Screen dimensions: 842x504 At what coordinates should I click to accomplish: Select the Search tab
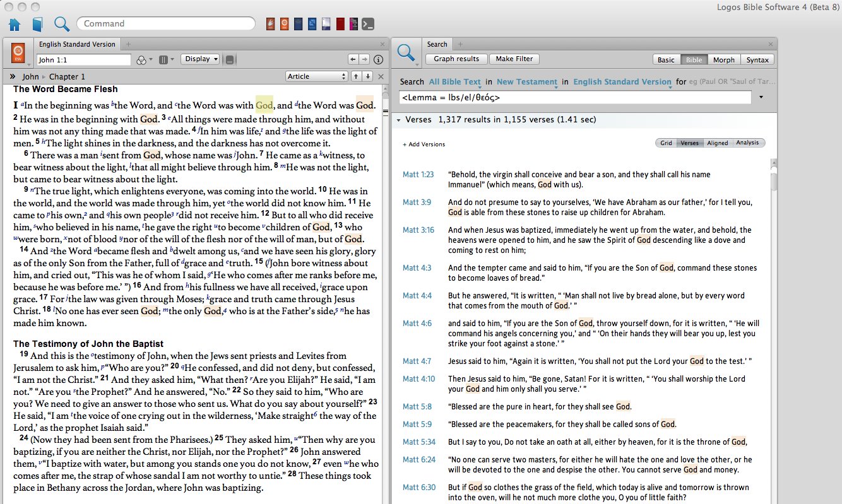tap(437, 44)
